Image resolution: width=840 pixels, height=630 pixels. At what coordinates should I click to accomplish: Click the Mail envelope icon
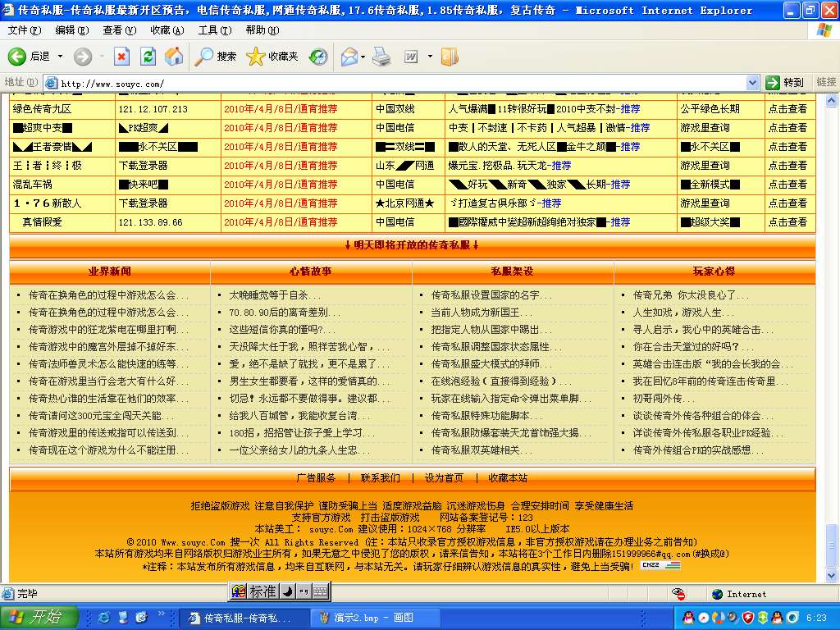point(349,57)
